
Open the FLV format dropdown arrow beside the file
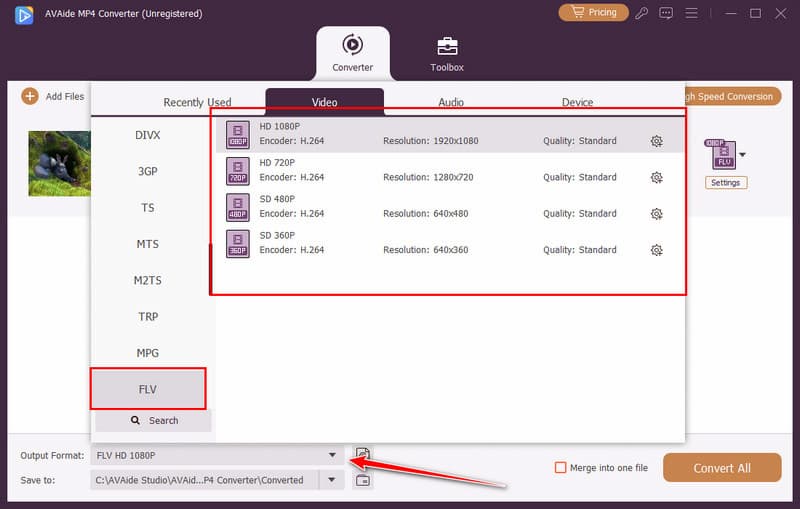click(x=742, y=155)
